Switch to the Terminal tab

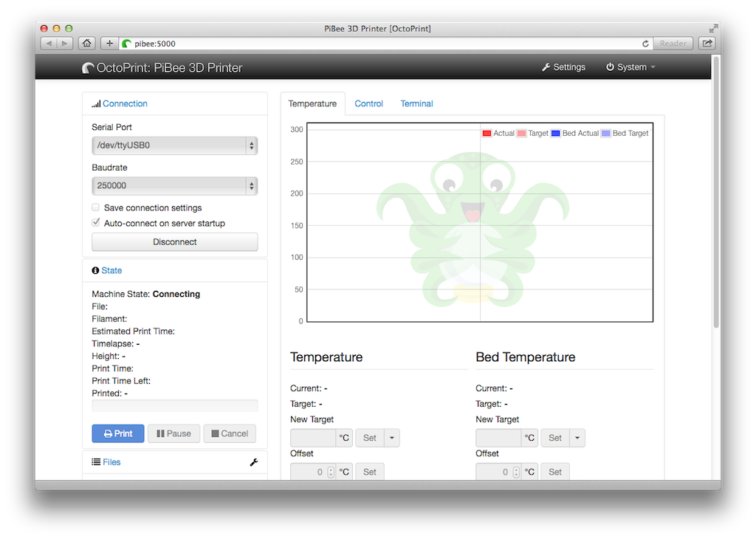[416, 103]
